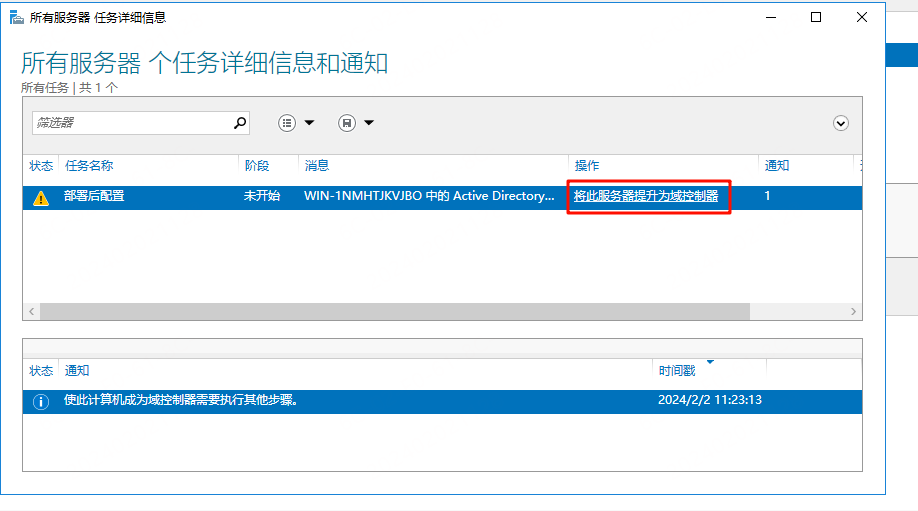The image size is (918, 511).
Task: Maximize the task details window
Action: [816, 17]
